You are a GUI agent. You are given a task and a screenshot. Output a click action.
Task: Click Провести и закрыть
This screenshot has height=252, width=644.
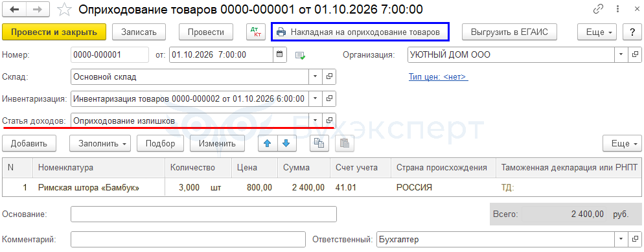point(54,32)
